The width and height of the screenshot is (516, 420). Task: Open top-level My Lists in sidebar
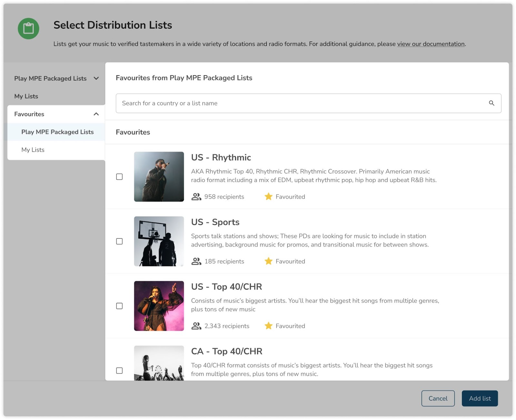26,96
